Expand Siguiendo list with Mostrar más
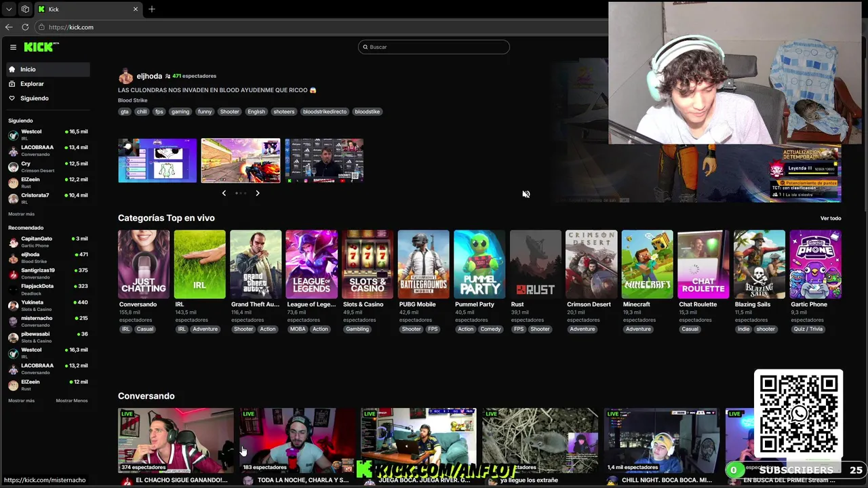The height and width of the screenshot is (488, 868). click(x=21, y=214)
